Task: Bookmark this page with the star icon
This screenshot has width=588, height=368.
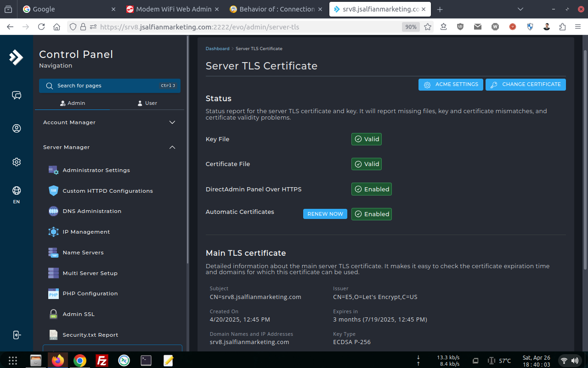Action: click(428, 27)
